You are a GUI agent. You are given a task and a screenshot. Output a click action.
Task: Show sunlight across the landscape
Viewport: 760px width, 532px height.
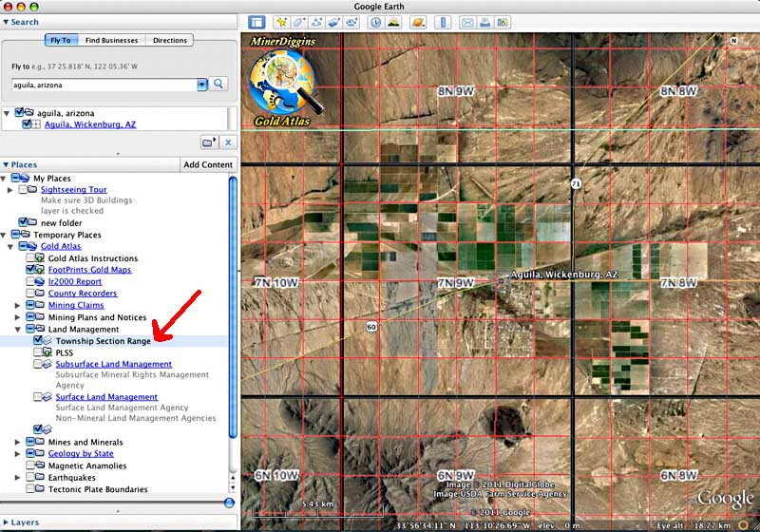[x=393, y=22]
